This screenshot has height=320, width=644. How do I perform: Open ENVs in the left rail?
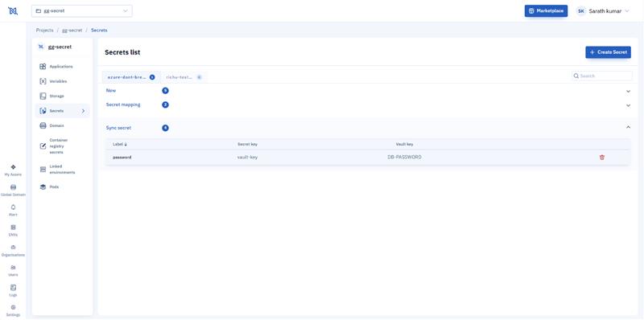pos(13,230)
